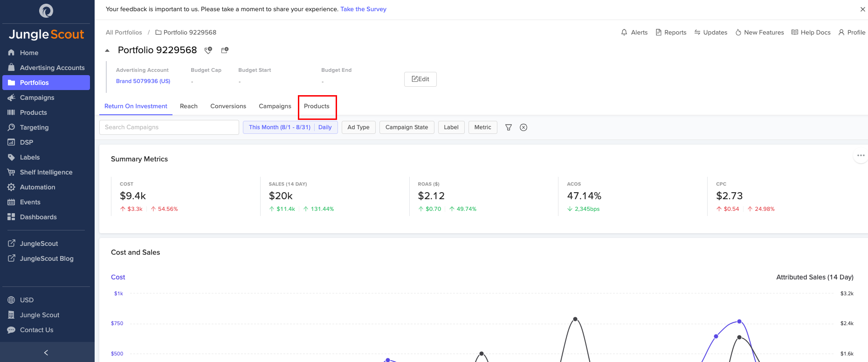Change the Daily granularity option

(x=325, y=127)
